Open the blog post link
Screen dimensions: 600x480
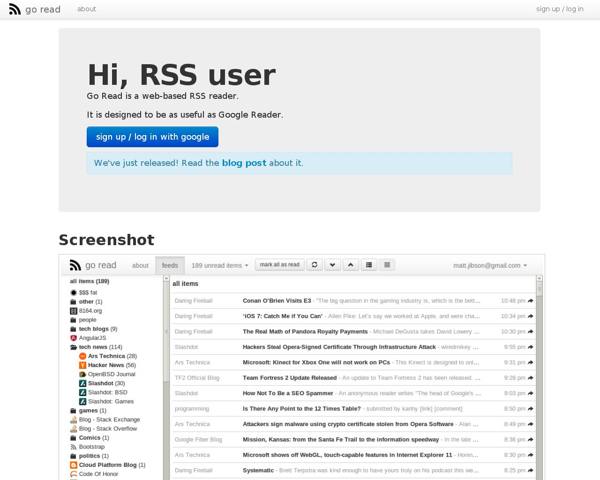(243, 162)
